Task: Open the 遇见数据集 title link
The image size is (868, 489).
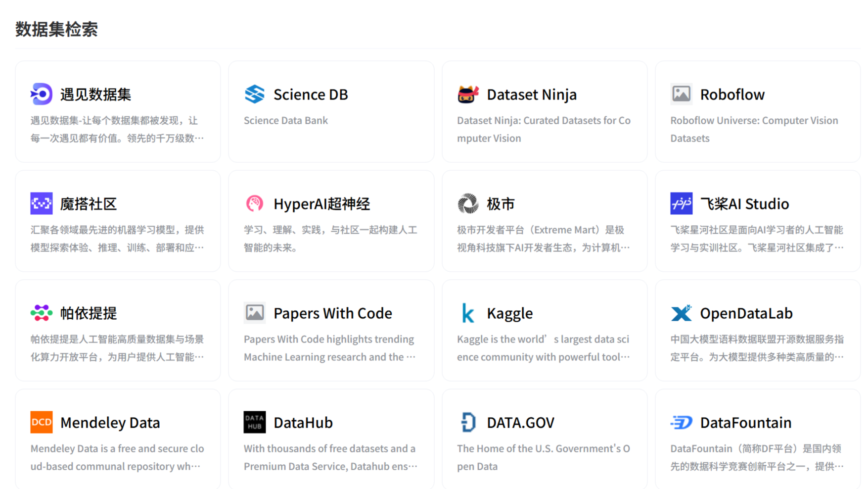Action: coord(96,95)
